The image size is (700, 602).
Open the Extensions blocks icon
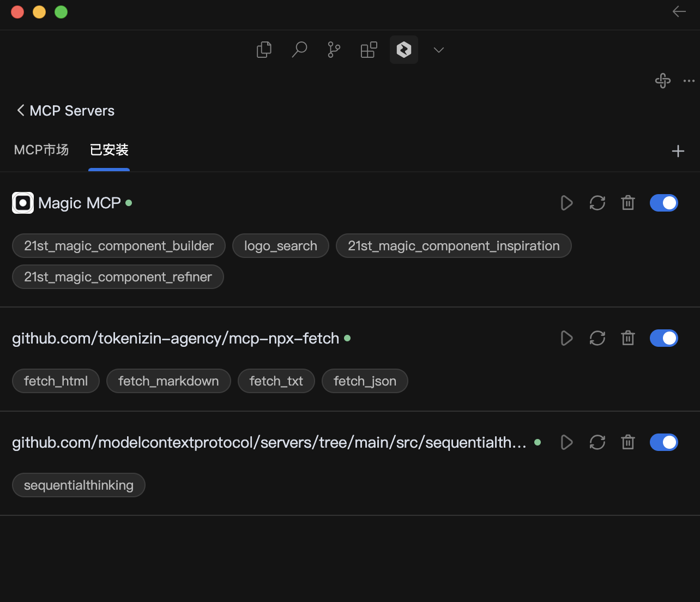coord(369,50)
